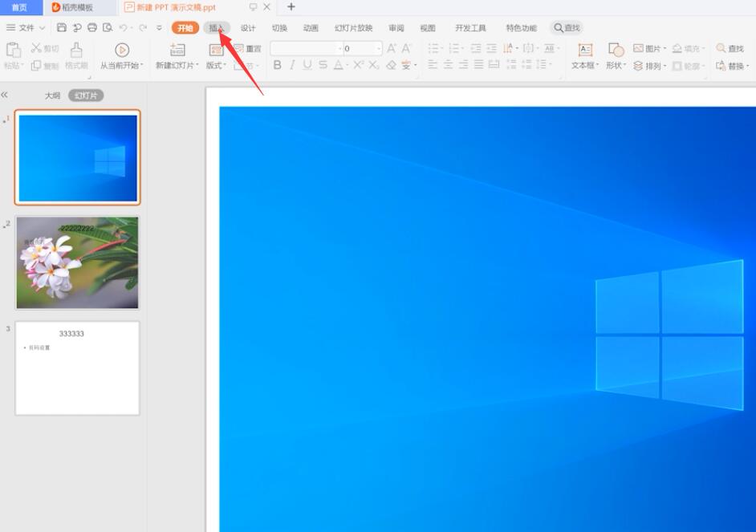Click the new tab plus button

click(x=291, y=6)
